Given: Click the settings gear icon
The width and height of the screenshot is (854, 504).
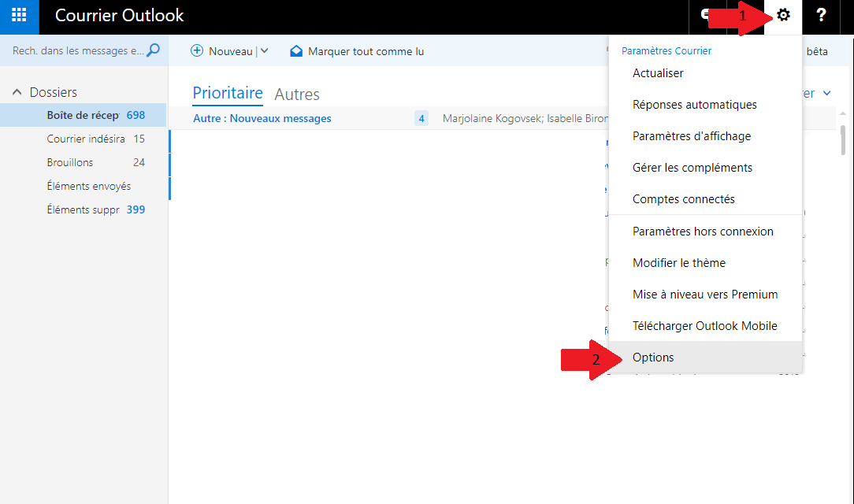Looking at the screenshot, I should [783, 15].
